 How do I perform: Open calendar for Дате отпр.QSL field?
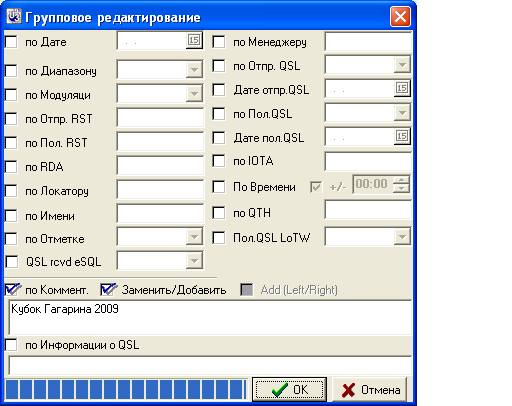pyautogui.click(x=402, y=88)
